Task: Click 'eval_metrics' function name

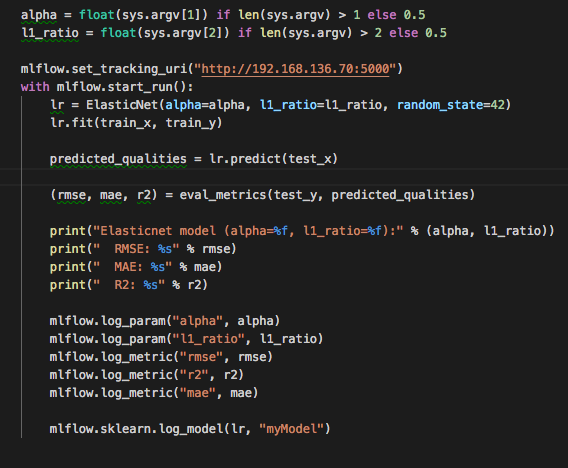Action: 223,195
